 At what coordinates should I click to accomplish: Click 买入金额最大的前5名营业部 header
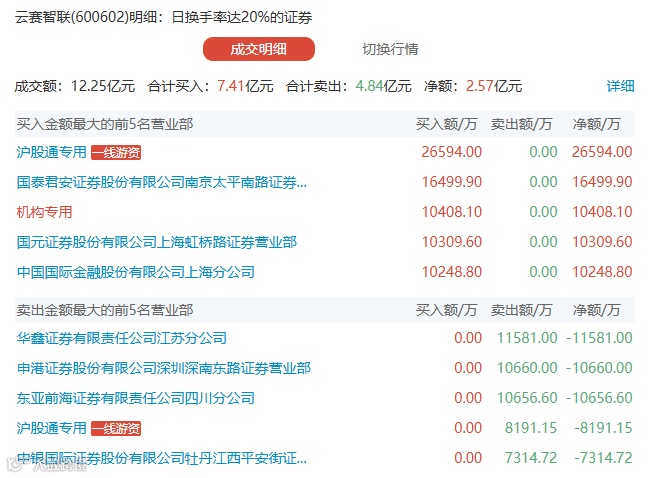click(105, 124)
